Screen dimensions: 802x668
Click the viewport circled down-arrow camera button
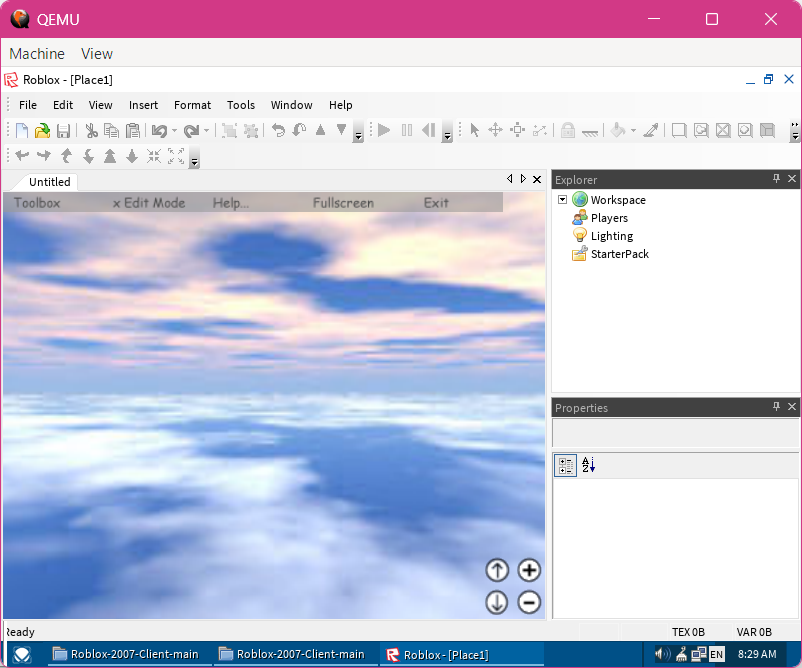[497, 602]
